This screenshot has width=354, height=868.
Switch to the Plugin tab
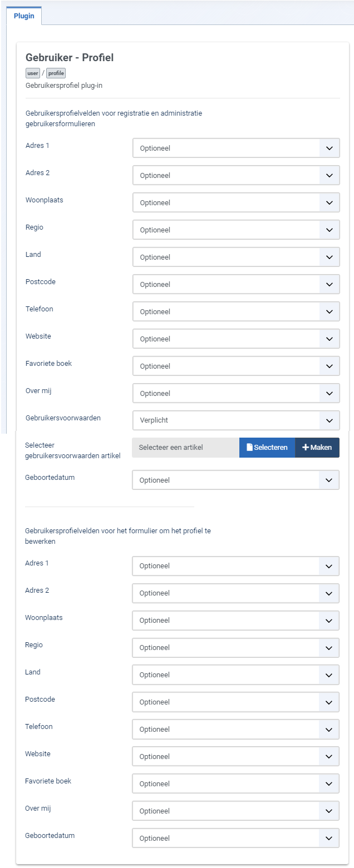tap(24, 16)
